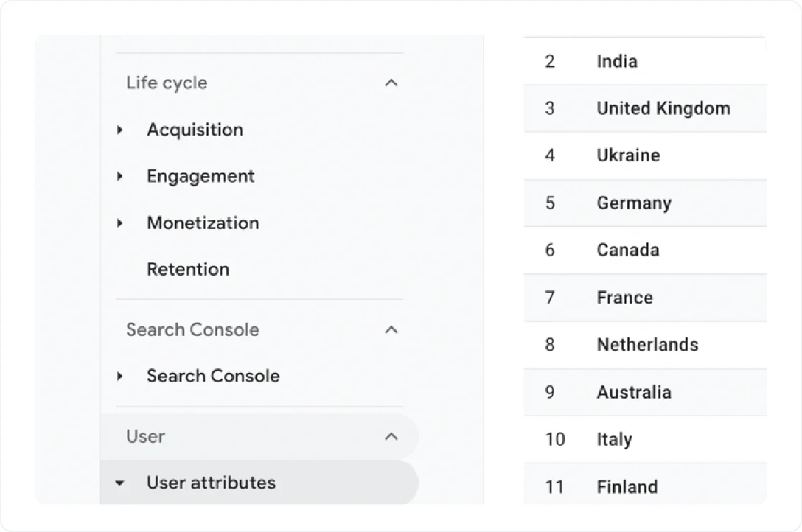Open the User attributes reports

pos(211,483)
